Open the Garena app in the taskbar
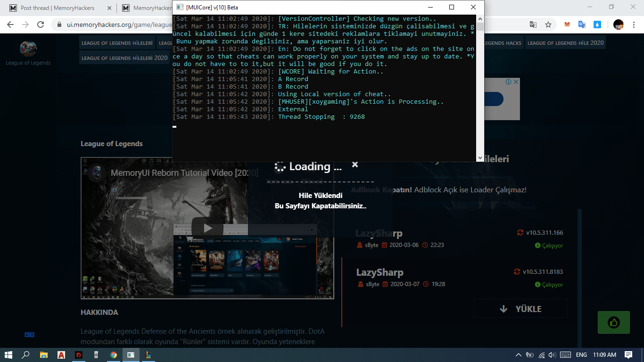 [x=78, y=355]
